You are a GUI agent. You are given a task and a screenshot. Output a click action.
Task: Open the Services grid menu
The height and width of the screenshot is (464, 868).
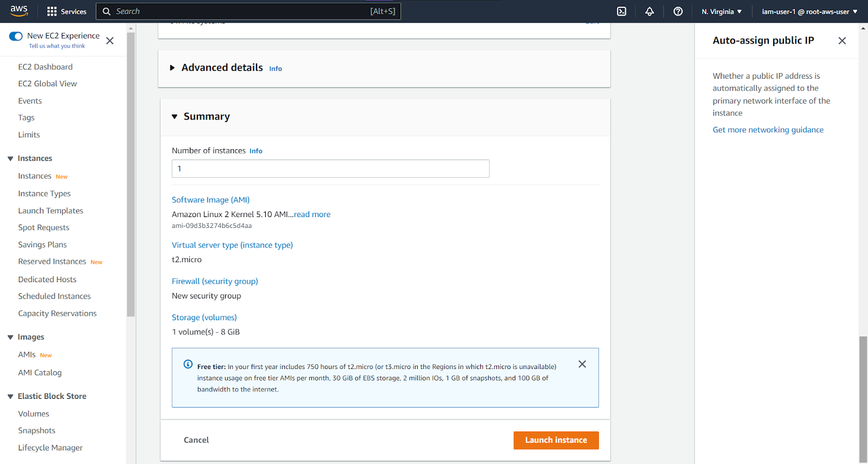pos(67,11)
